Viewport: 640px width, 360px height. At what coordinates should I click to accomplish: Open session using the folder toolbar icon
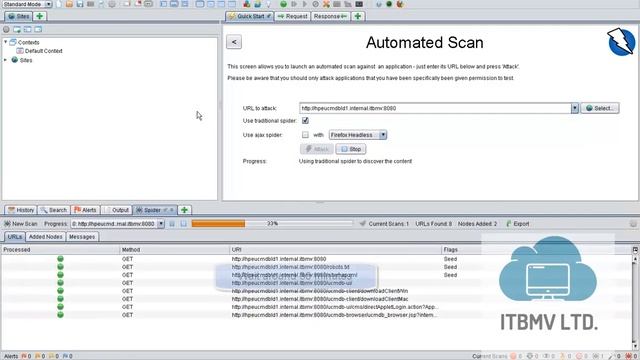pyautogui.click(x=69, y=4)
